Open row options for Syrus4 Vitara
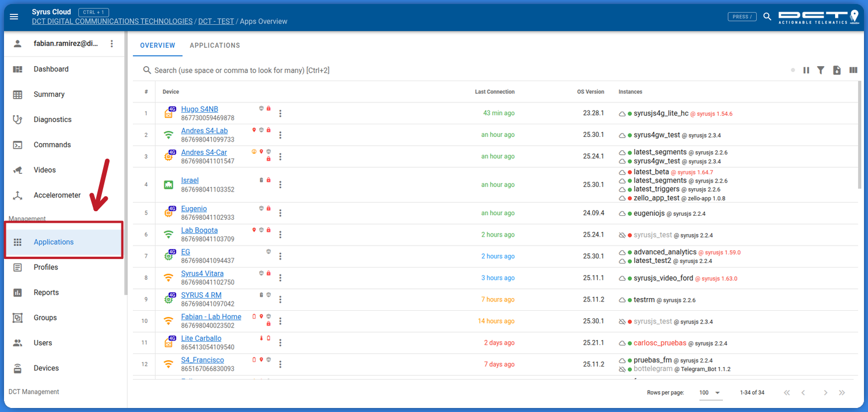 pyautogui.click(x=281, y=278)
